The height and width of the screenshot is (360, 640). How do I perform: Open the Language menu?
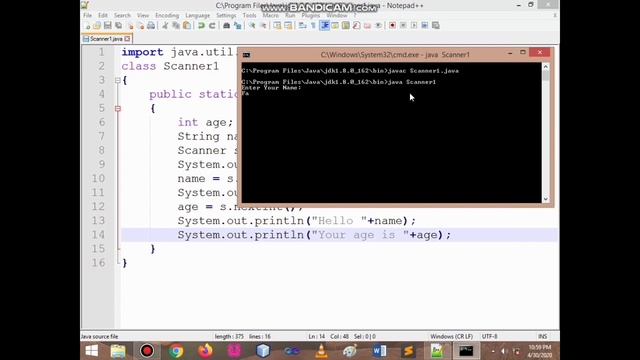pos(198,16)
